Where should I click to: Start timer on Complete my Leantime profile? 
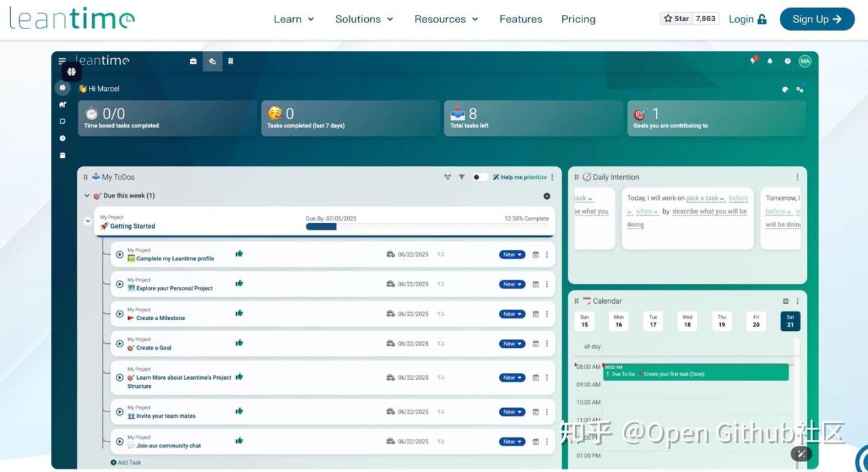pos(119,255)
